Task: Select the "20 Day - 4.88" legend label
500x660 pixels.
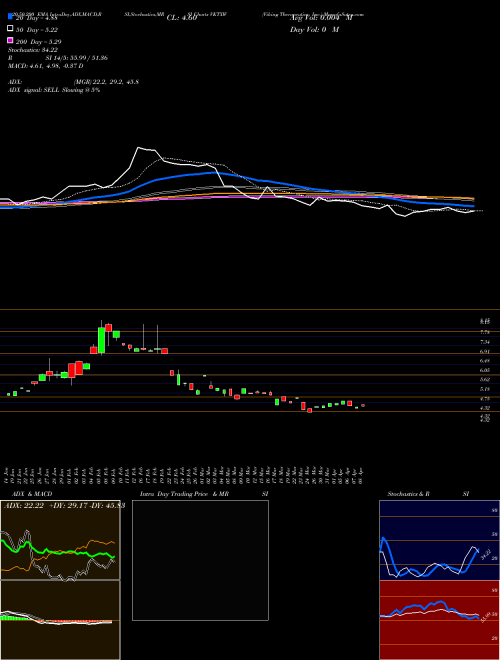Action: 36,18
